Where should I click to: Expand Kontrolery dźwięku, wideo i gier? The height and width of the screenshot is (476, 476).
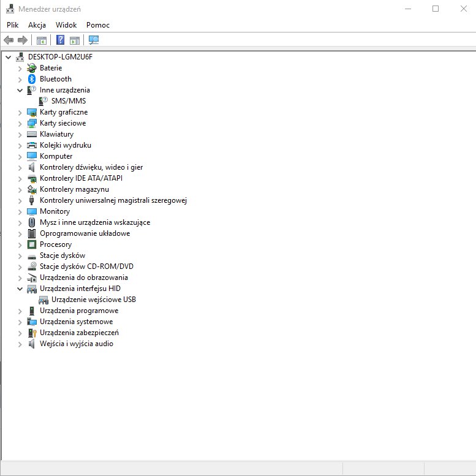click(x=20, y=168)
